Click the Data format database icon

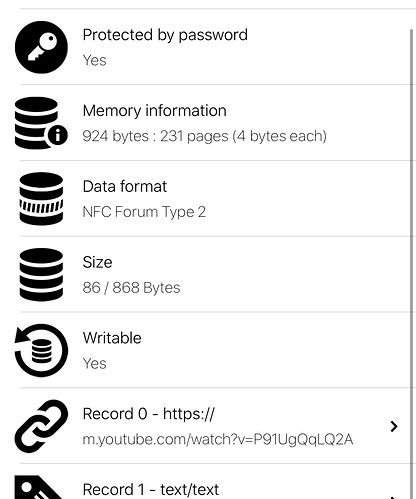pos(41,199)
